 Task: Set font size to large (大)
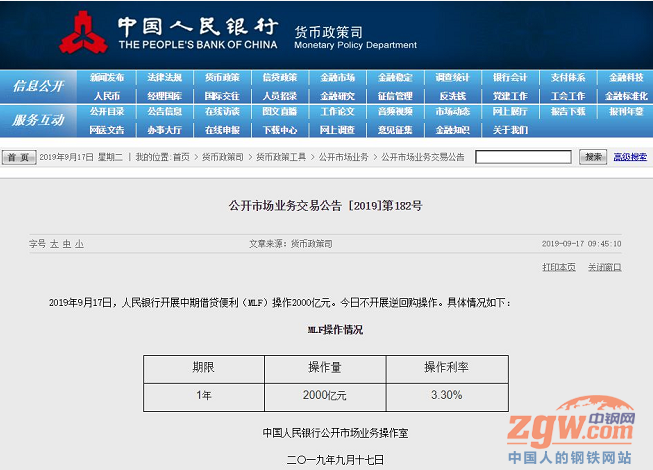pyautogui.click(x=54, y=243)
